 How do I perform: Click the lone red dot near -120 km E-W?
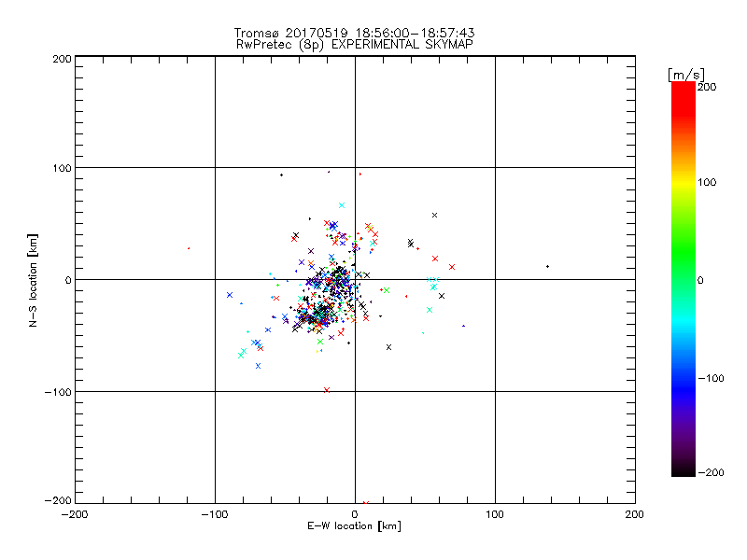click(189, 248)
